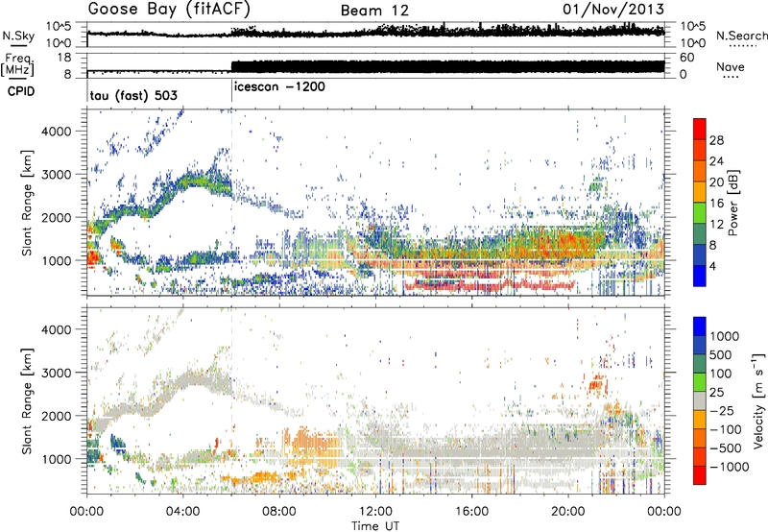Select the Nave legend label

coord(731,65)
